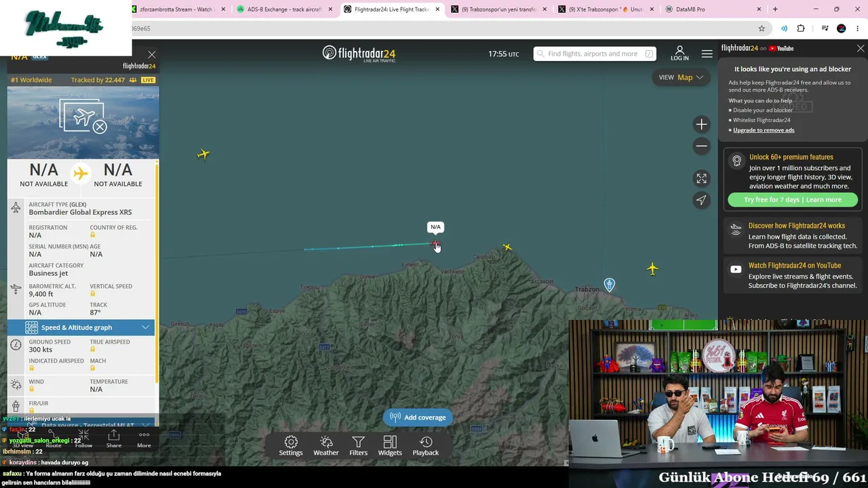Open the Chrome profile avatar

842,28
